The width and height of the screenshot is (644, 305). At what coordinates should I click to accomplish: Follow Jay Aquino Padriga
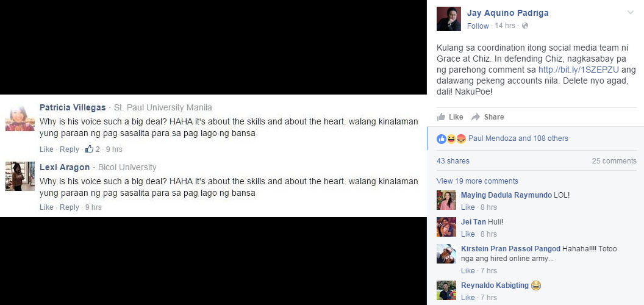[478, 26]
